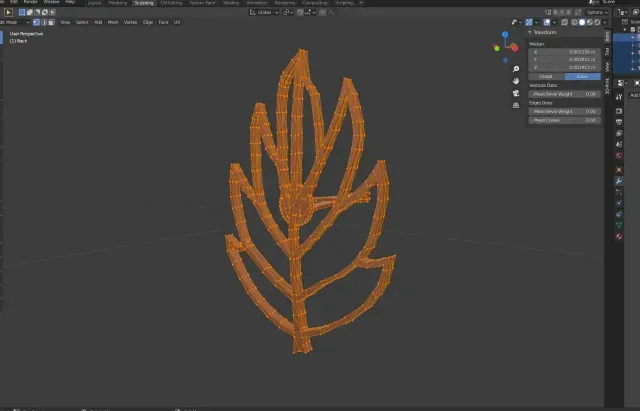Open the Modifiers wrench properties tab
Viewport: 640px width, 411px height.
pyautogui.click(x=619, y=181)
